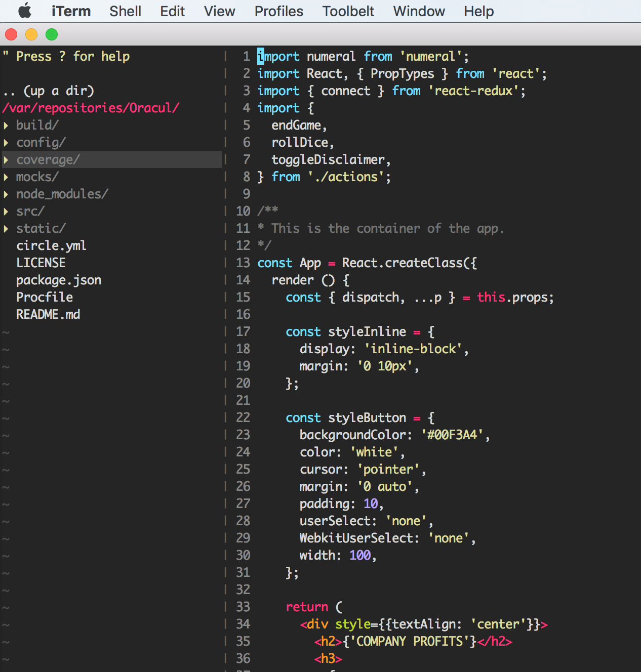Open the Profiles menu
This screenshot has width=641, height=672.
tap(278, 11)
